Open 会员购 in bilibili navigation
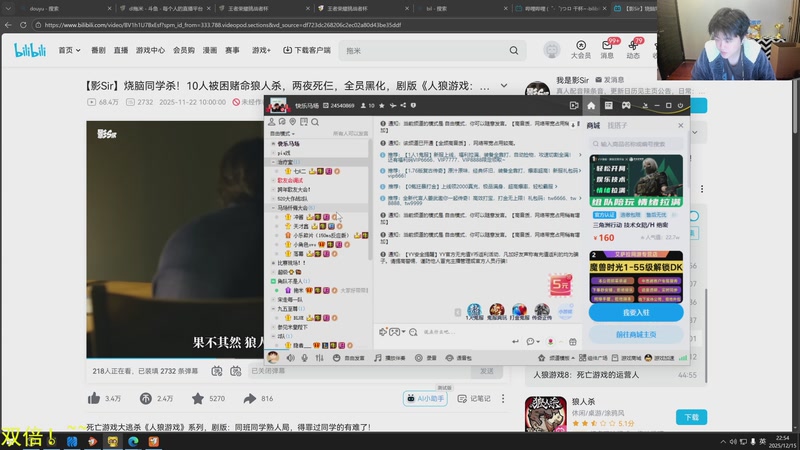The image size is (800, 450). click(184, 50)
